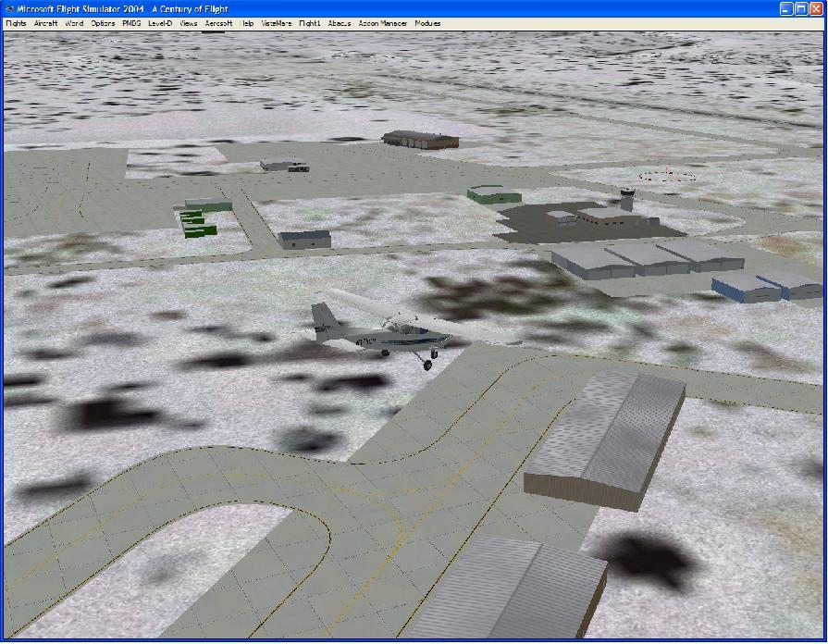Open the Flight1 menu
The image size is (828, 644).
click(x=309, y=23)
